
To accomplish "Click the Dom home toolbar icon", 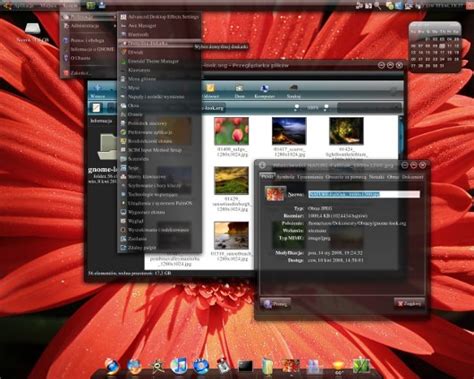I will pos(239,91).
